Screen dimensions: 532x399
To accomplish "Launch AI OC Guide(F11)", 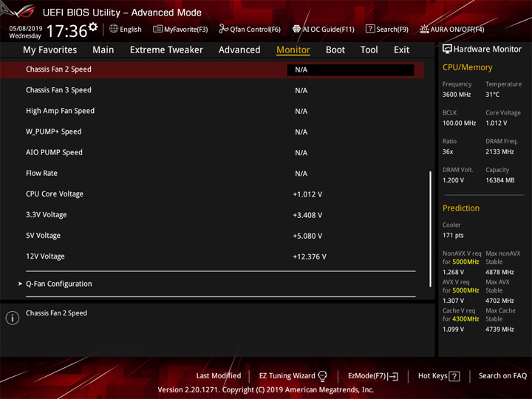I will (324, 29).
